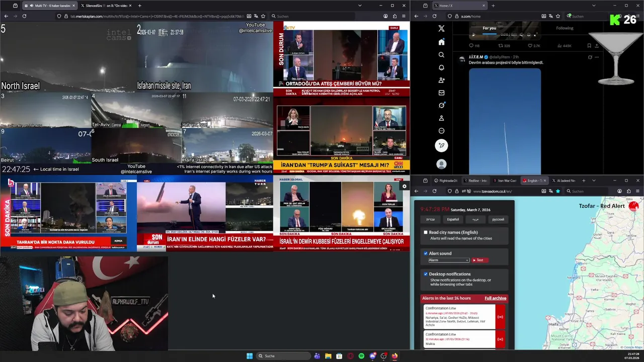
Task: Click red broadcast icon on Malkia alert
Action: tap(500, 339)
